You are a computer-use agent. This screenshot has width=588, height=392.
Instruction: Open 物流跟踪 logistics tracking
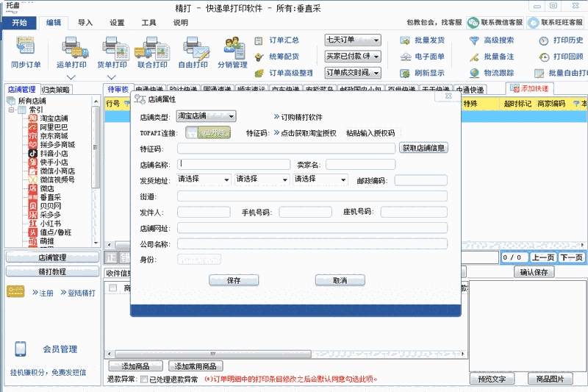click(492, 73)
